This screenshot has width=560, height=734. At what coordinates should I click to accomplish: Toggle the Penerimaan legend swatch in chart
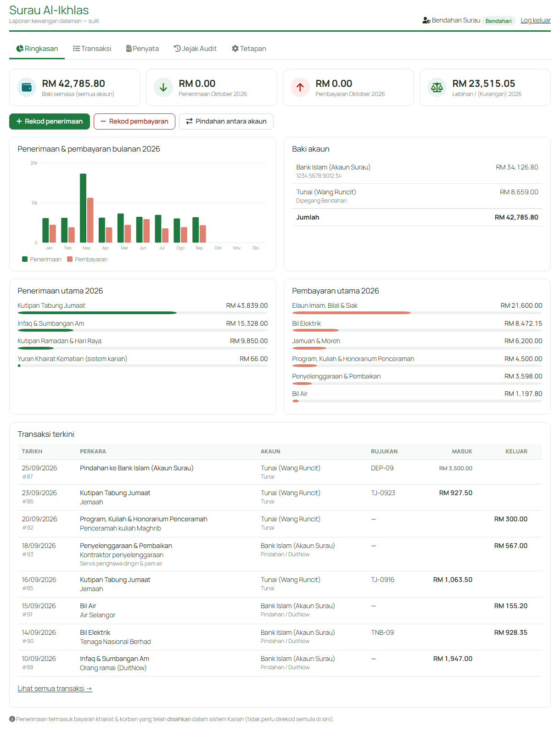click(x=25, y=259)
